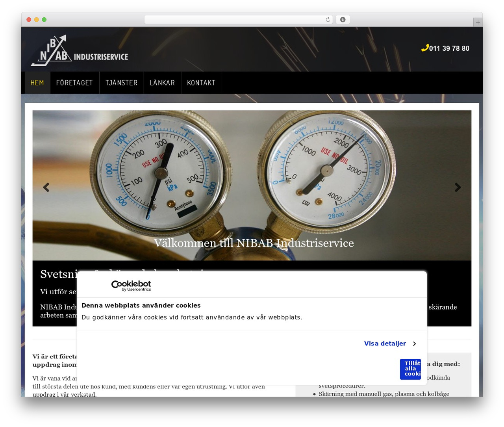Click the browser download icon

pos(343,20)
